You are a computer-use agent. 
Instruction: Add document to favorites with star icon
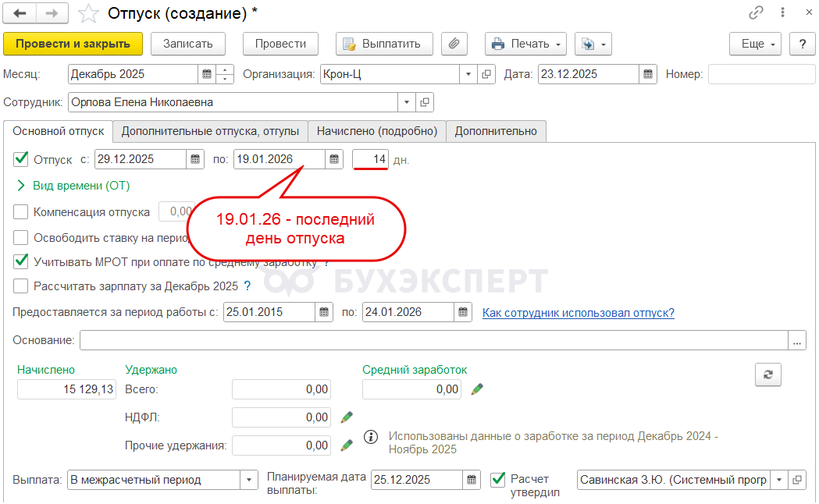(x=88, y=13)
